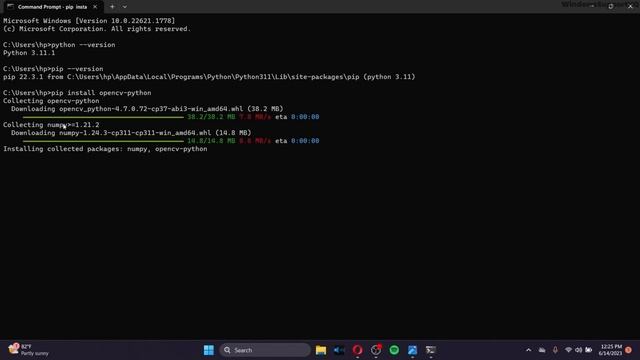Open the Windows Start menu

coord(209,350)
